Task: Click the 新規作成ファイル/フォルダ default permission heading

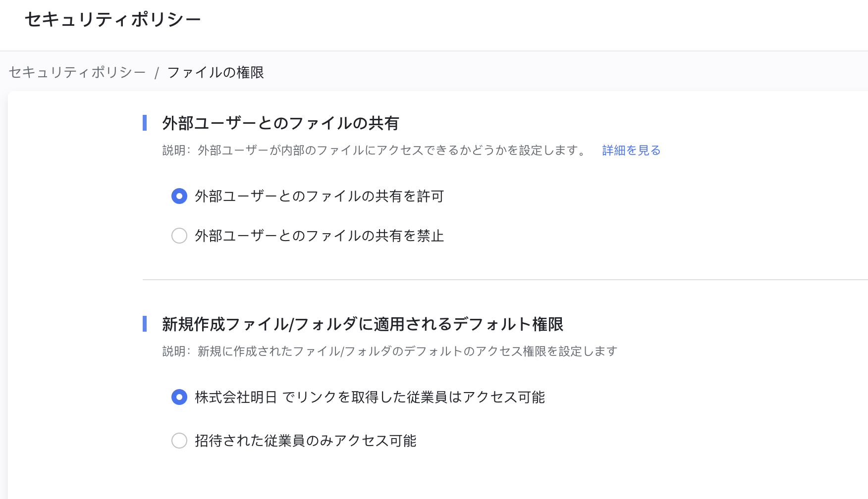Action: click(363, 324)
